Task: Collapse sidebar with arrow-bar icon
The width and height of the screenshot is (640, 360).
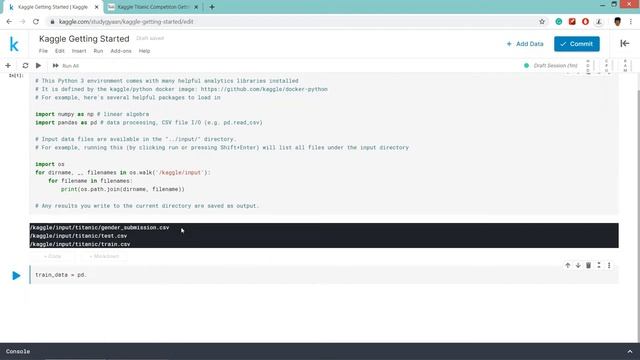Action: click(x=624, y=43)
